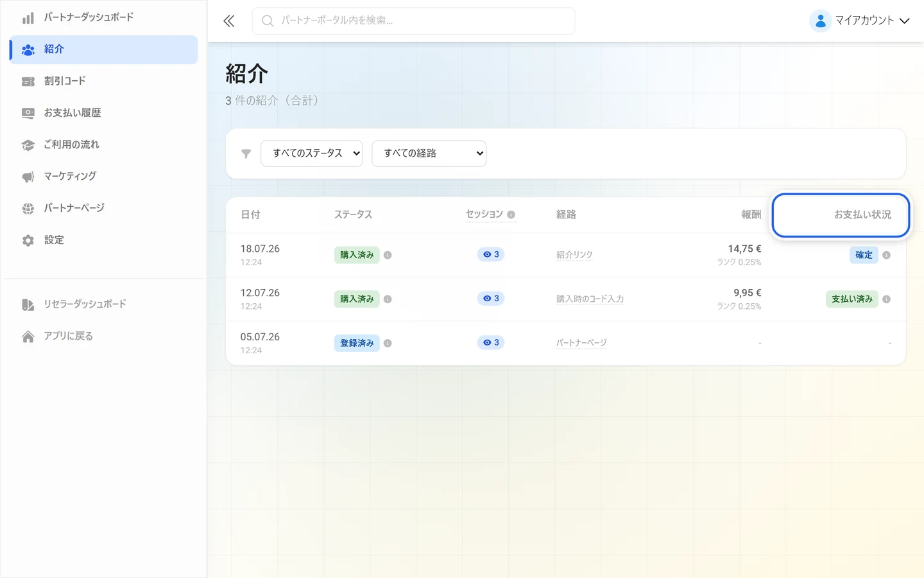Screen dimensions: 924x578
Task: Click アプリに戻る link
Action: tap(104, 336)
